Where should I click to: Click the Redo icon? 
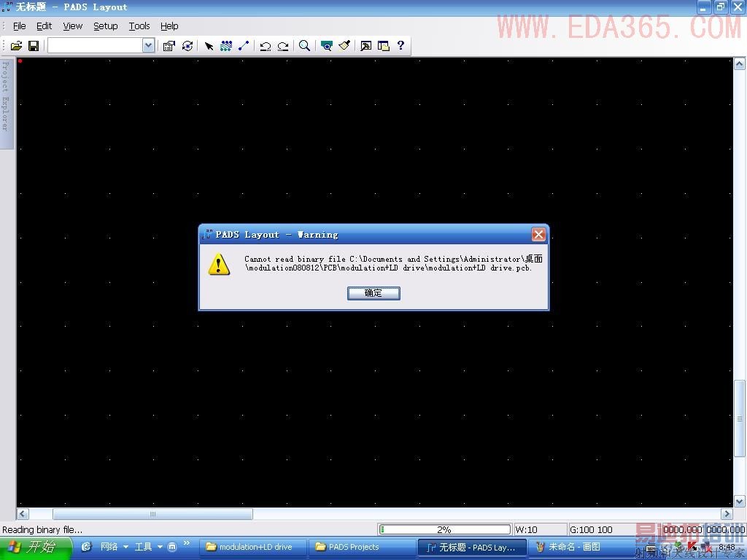(283, 46)
